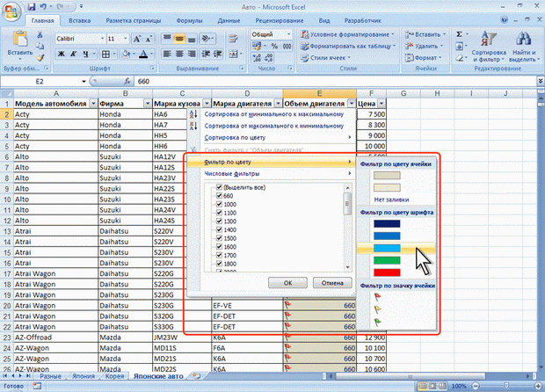
Task: Uncheck the 1000 filter value
Action: [219, 204]
